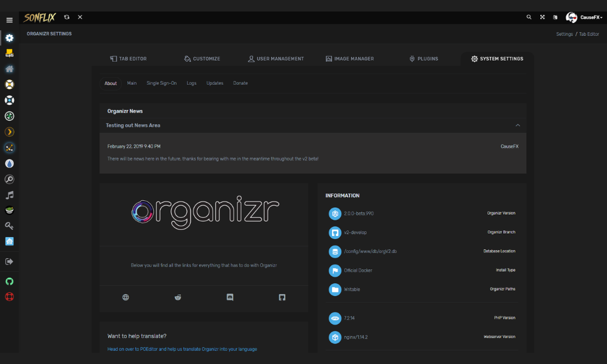The image size is (607, 364).
Task: Open the orange crossed-arrows tab icon
Action: (x=9, y=148)
